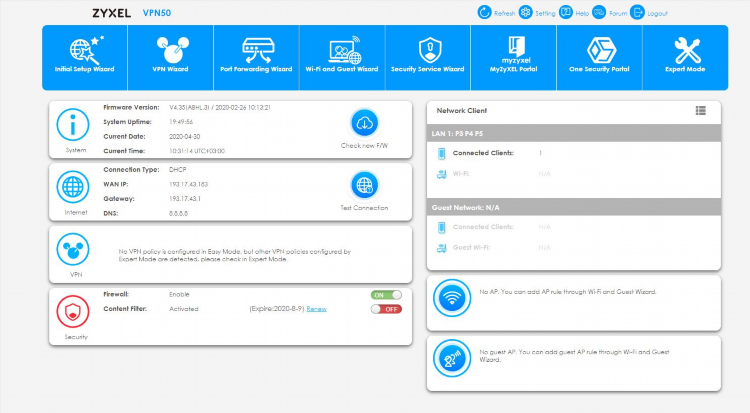
Task: Click the Security shield icon
Action: coord(73,312)
